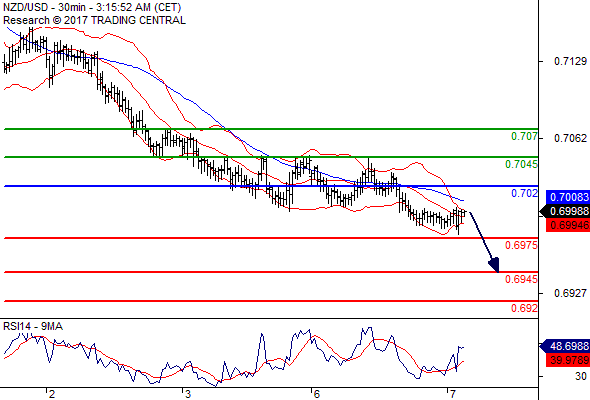Select the 0.7045 green resistance label
The image size is (590, 400).
521,164
